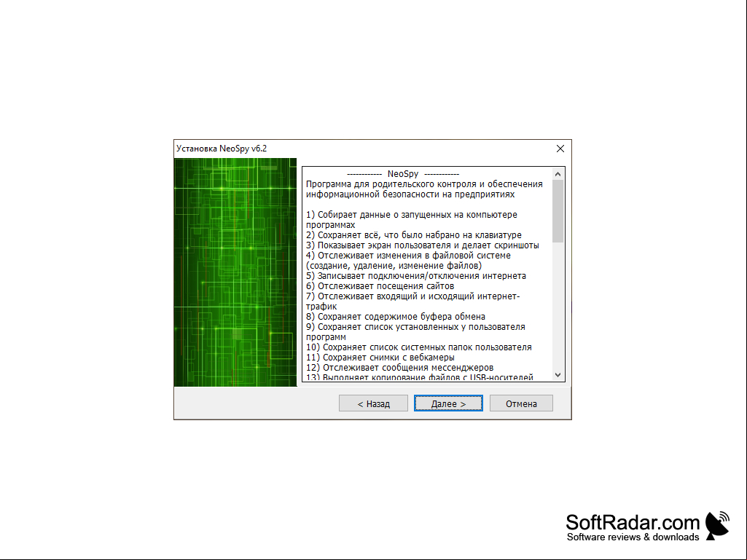Click the text '2) Сохраняет всё, что было набрано на клавиатуре'
The width and height of the screenshot is (747, 560).
413,235
